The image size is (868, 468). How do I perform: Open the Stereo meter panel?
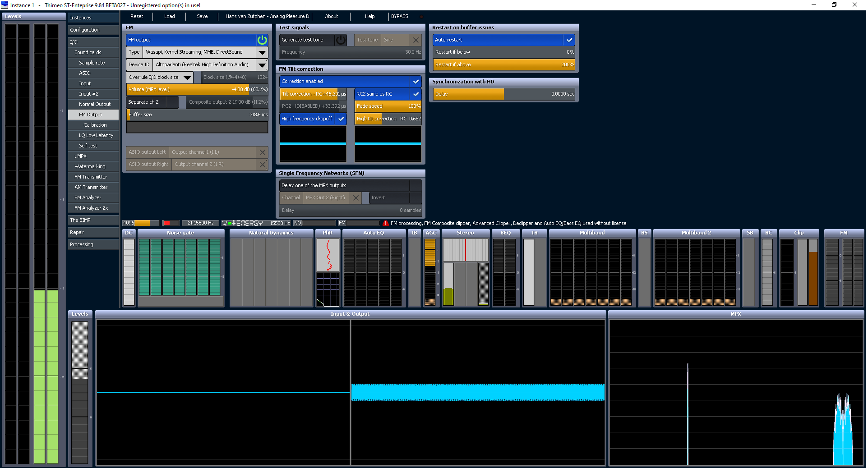465,268
